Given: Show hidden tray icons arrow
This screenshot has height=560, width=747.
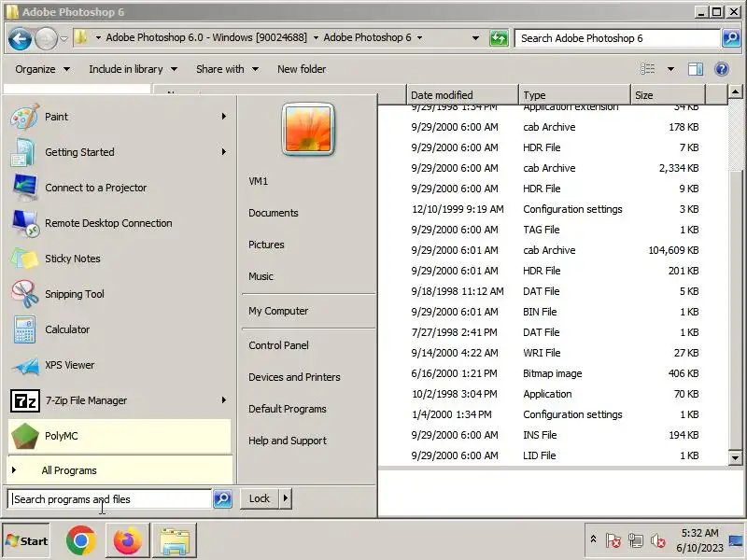Looking at the screenshot, I should pos(593,539).
